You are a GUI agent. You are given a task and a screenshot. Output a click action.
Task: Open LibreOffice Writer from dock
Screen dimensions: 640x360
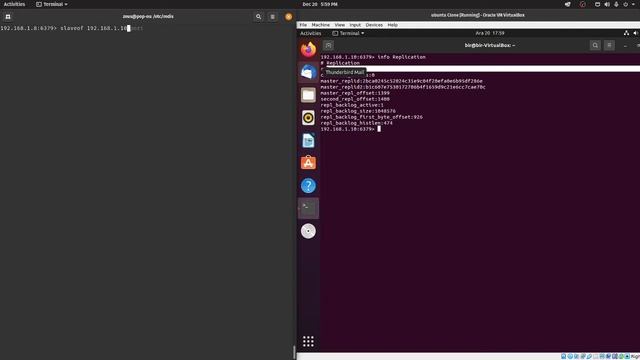308,140
